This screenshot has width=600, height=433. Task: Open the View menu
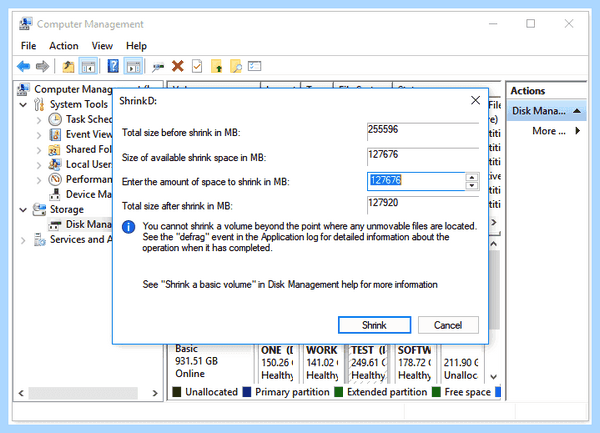click(x=102, y=46)
